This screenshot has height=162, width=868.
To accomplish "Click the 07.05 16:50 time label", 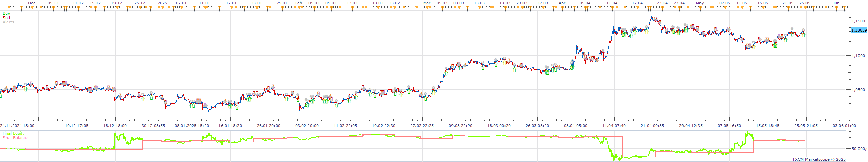I will pos(729,126).
